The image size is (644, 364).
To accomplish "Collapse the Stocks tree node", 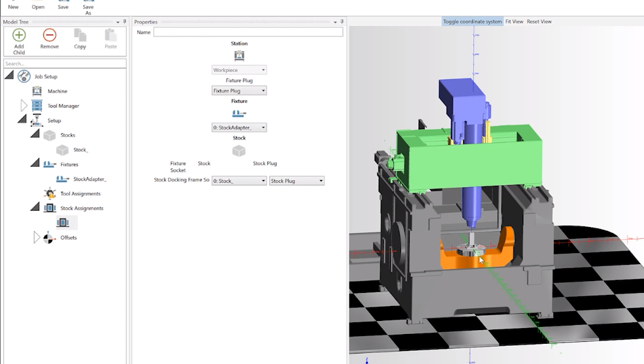I will pyautogui.click(x=35, y=133).
